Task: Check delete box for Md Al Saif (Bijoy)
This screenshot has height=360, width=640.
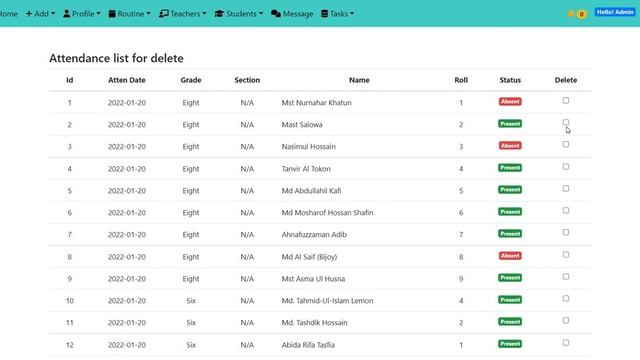Action: coord(566,255)
